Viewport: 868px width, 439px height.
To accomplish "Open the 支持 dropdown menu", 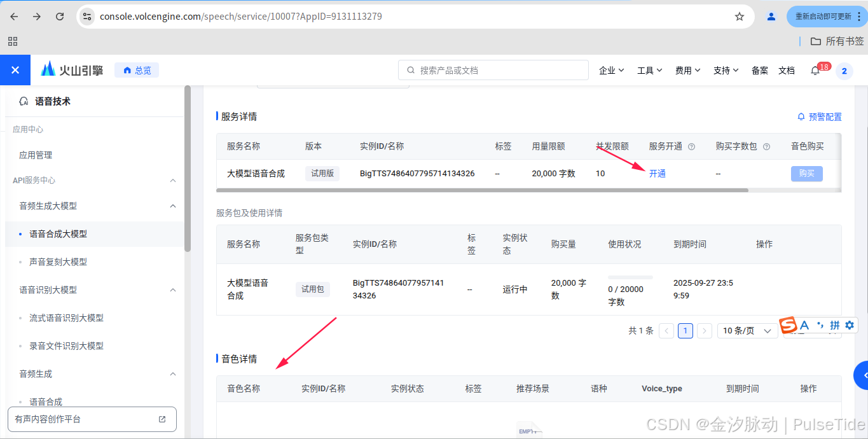I will (726, 71).
